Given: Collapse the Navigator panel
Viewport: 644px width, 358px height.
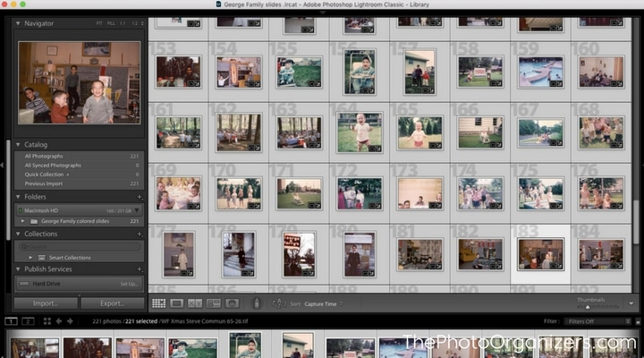Looking at the screenshot, I should [x=18, y=23].
